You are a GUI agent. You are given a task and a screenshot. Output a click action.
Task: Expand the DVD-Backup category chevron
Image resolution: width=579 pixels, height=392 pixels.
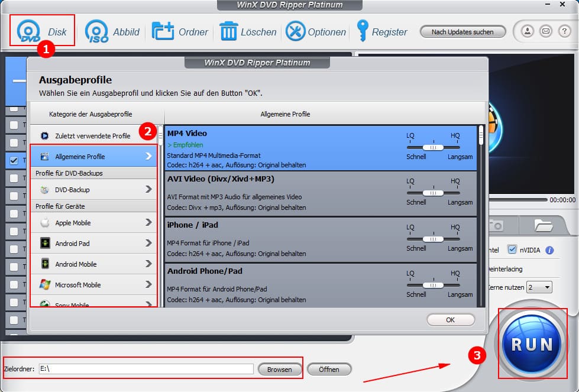pos(148,189)
